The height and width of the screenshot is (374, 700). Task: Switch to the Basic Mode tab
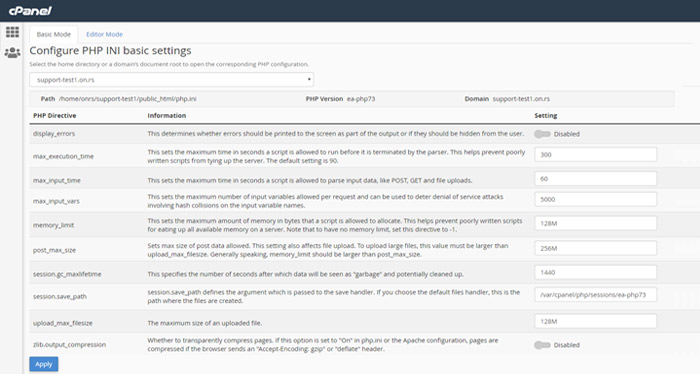[x=54, y=34]
